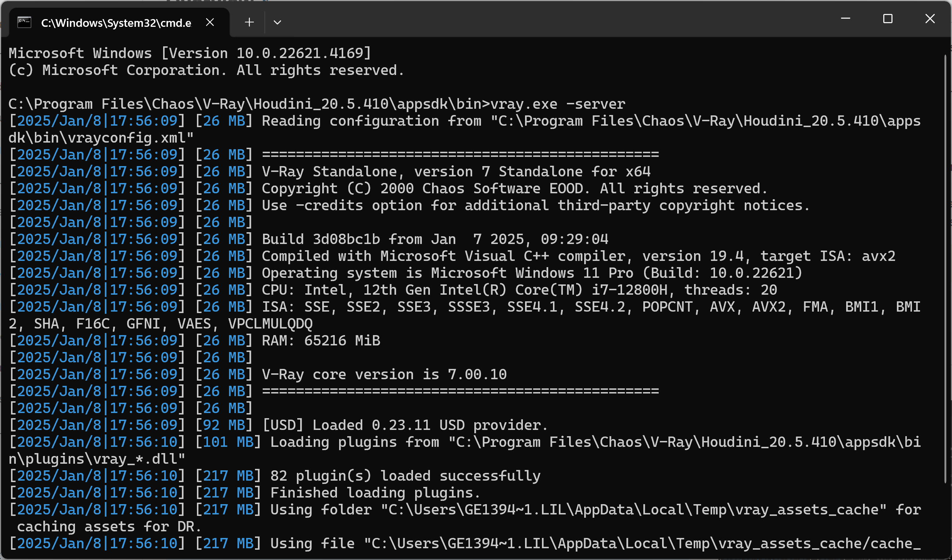Viewport: 952px width, 560px height.
Task: Open the new tab profile dropdown
Action: click(277, 22)
